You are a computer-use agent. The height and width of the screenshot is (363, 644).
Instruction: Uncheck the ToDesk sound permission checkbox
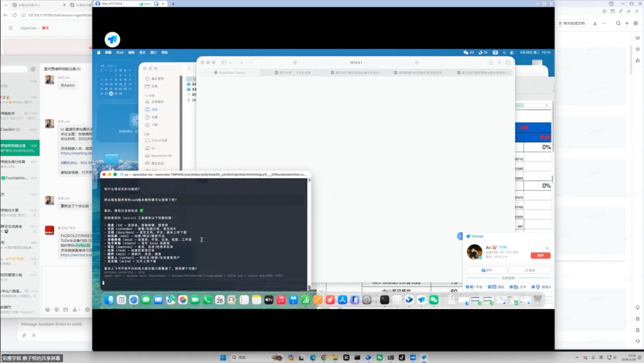pos(467,287)
